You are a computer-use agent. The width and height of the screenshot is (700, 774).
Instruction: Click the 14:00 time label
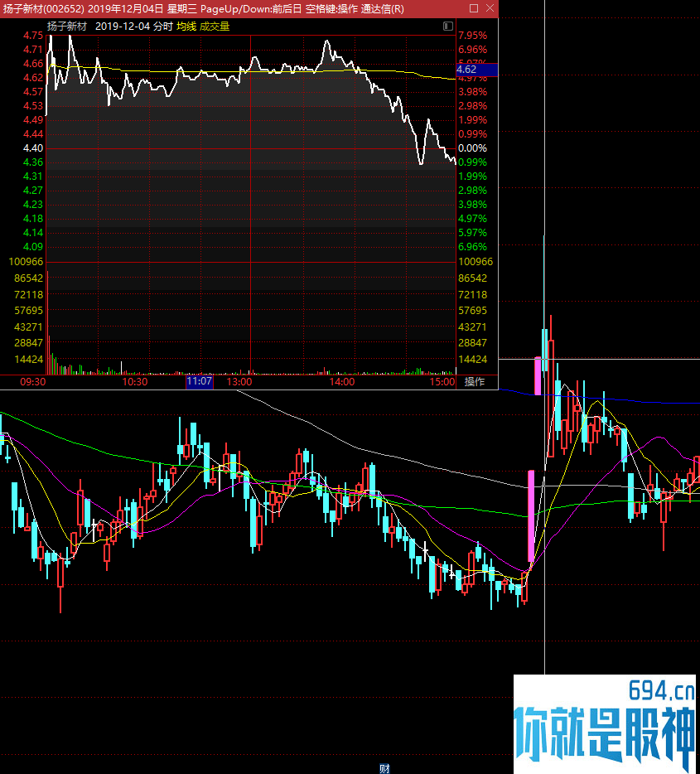(x=342, y=381)
